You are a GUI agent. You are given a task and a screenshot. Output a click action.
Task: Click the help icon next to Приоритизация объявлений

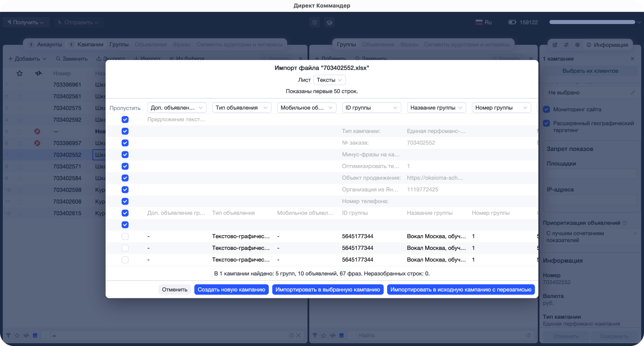point(625,223)
